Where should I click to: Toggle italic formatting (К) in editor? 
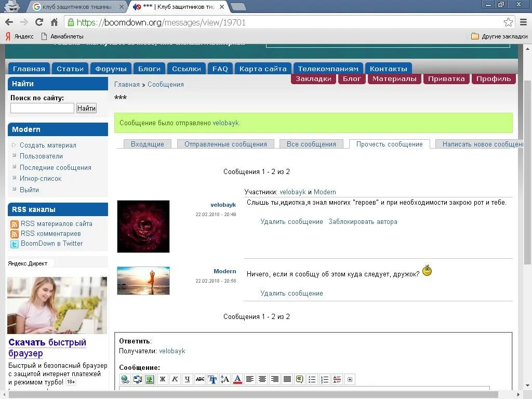click(175, 379)
